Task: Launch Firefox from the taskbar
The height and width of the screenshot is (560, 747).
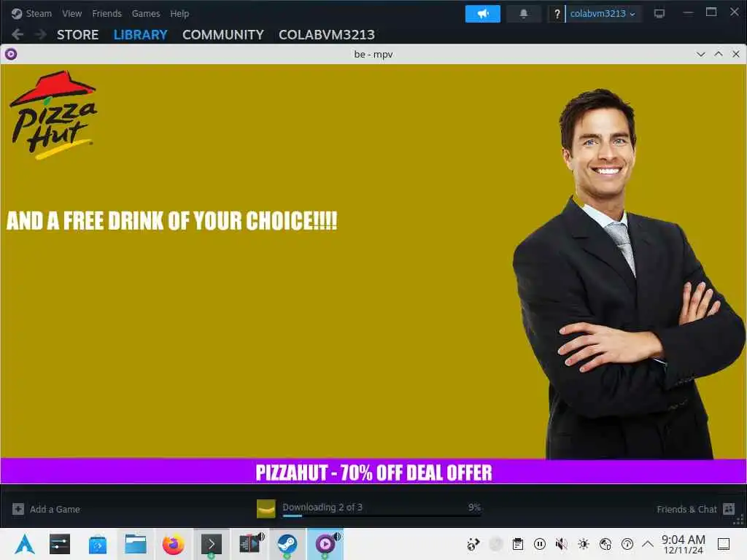Action: click(x=174, y=544)
